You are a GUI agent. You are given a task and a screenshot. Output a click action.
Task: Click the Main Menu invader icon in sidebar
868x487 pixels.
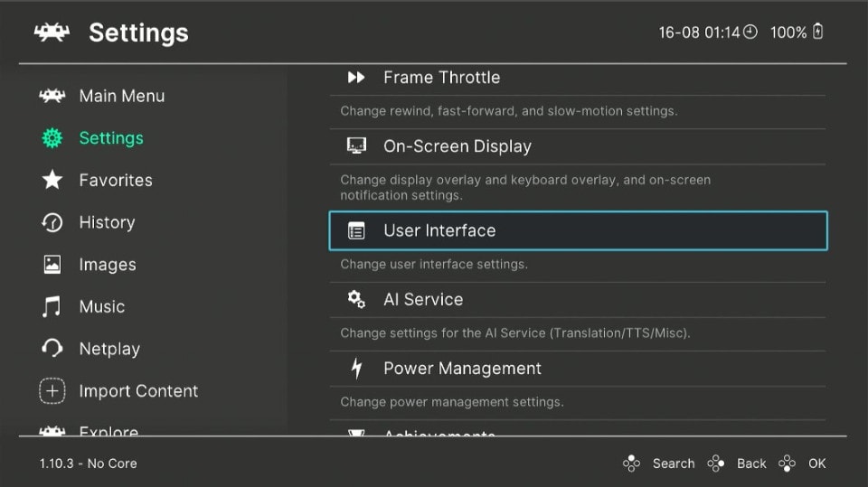(x=52, y=96)
